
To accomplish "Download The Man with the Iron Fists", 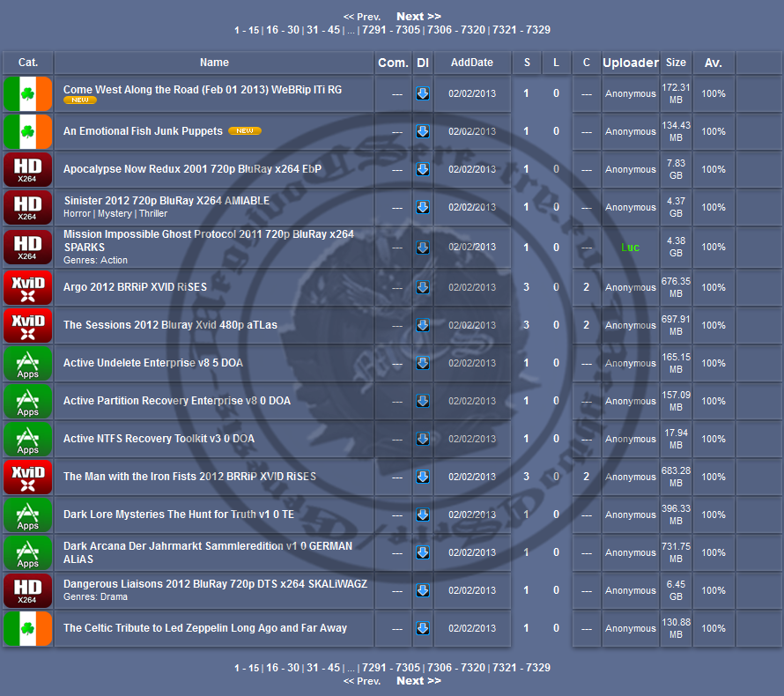I will [423, 477].
